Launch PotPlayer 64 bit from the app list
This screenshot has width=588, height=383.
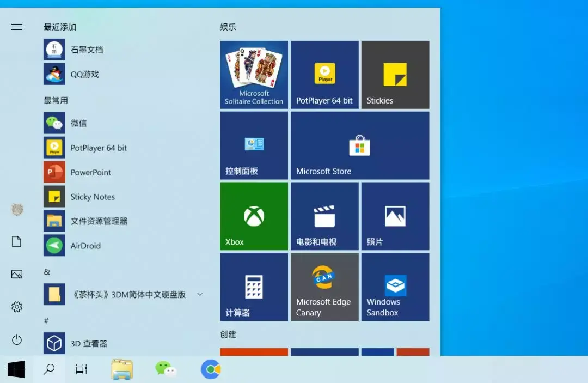tap(124, 148)
